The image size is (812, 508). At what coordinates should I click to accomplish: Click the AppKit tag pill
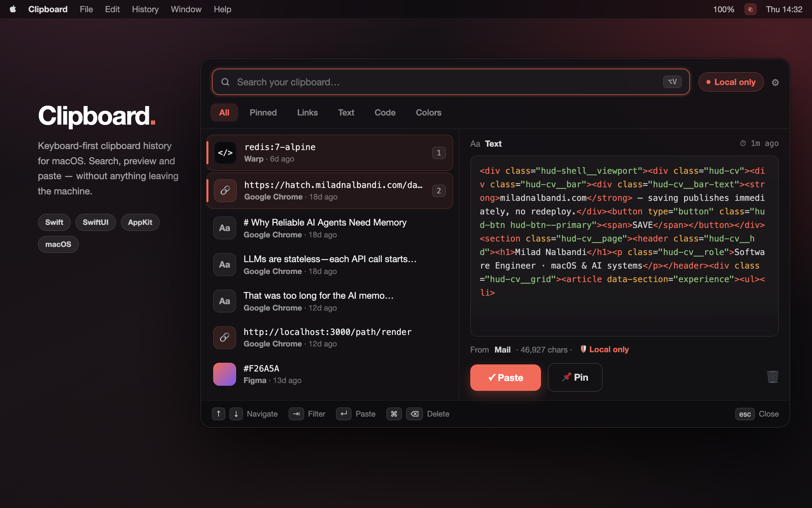click(140, 222)
